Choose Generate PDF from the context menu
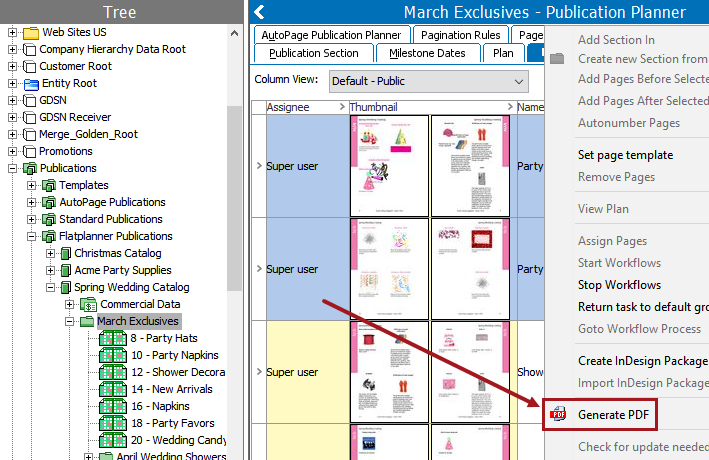This screenshot has height=460, width=709. coord(613,415)
